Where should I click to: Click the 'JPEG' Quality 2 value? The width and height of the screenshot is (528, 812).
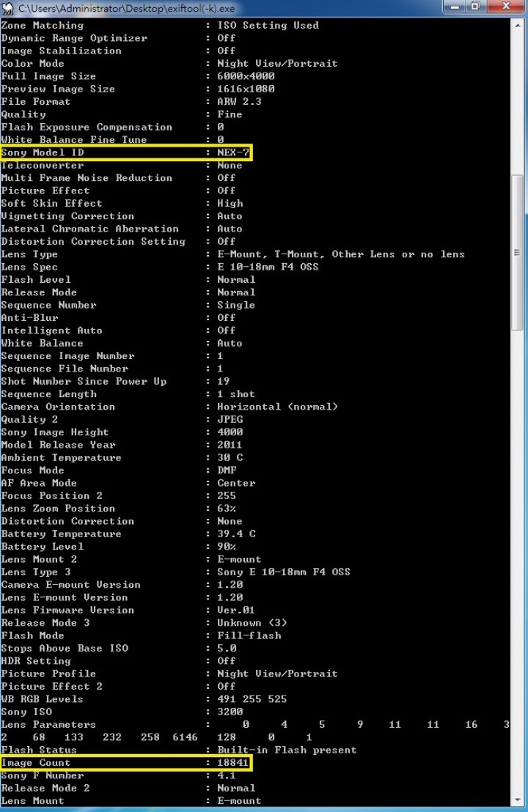[x=230, y=419]
